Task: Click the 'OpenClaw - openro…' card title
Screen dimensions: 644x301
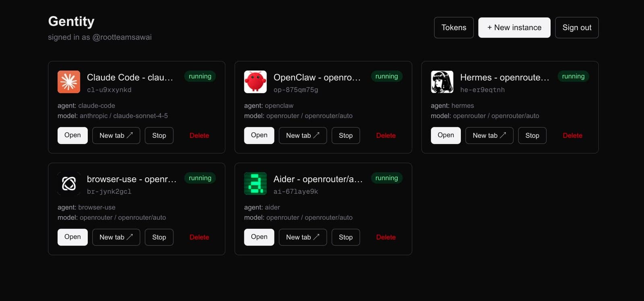Action: click(x=317, y=77)
